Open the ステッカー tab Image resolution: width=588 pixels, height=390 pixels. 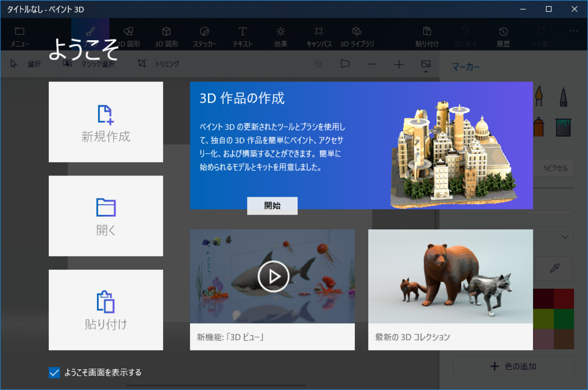click(x=204, y=37)
